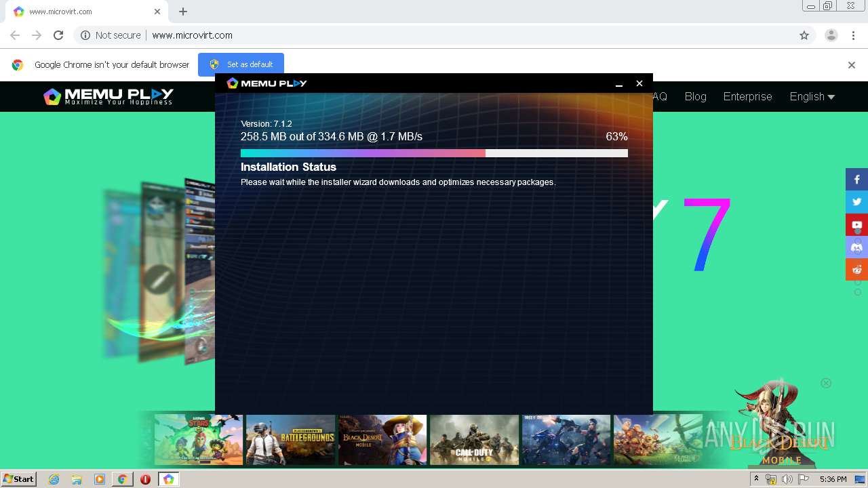868x488 pixels.
Task: Open Internet Explorer from taskbar
Action: pyautogui.click(x=54, y=479)
